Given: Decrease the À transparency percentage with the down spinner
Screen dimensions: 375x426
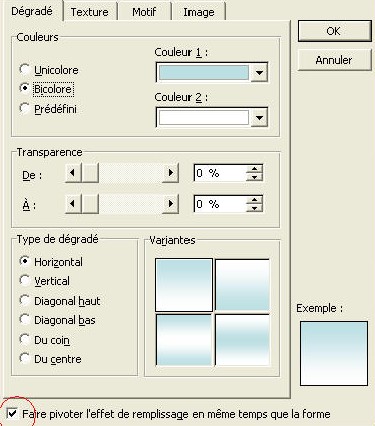Looking at the screenshot, I should tap(254, 208).
